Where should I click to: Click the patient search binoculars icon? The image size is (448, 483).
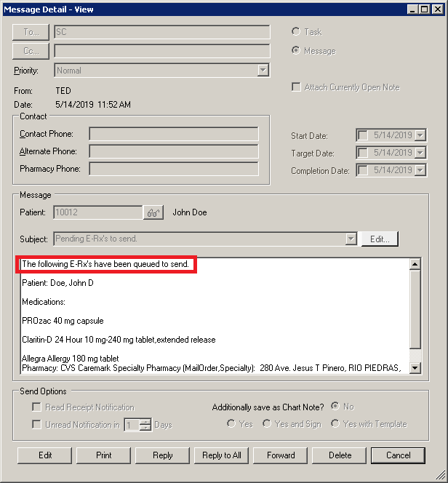coord(153,212)
